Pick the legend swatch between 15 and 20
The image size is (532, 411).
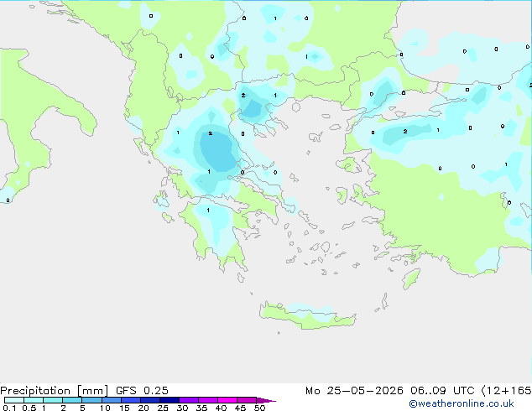pyautogui.click(x=131, y=400)
